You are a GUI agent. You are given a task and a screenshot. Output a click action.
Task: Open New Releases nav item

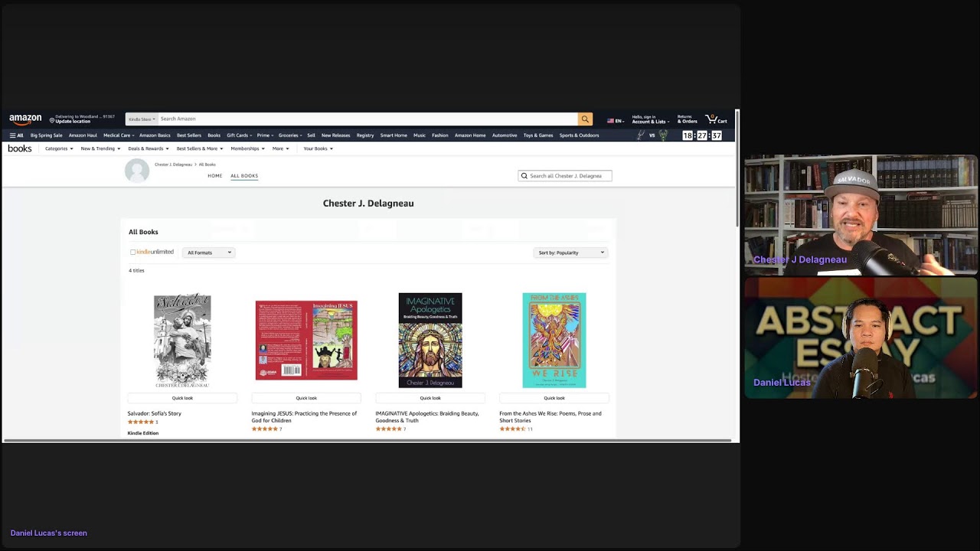[x=335, y=135]
